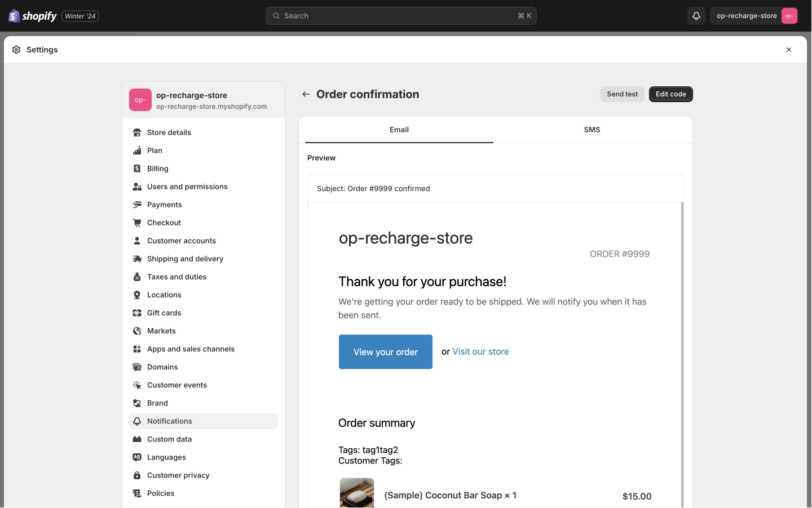
Task: Switch to the SMS tab
Action: (x=592, y=130)
